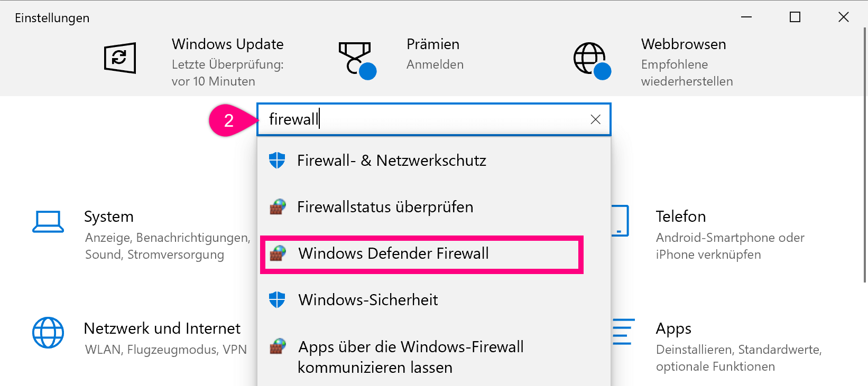Click the Prämien medal icon
The height and width of the screenshot is (386, 868).
(x=356, y=59)
